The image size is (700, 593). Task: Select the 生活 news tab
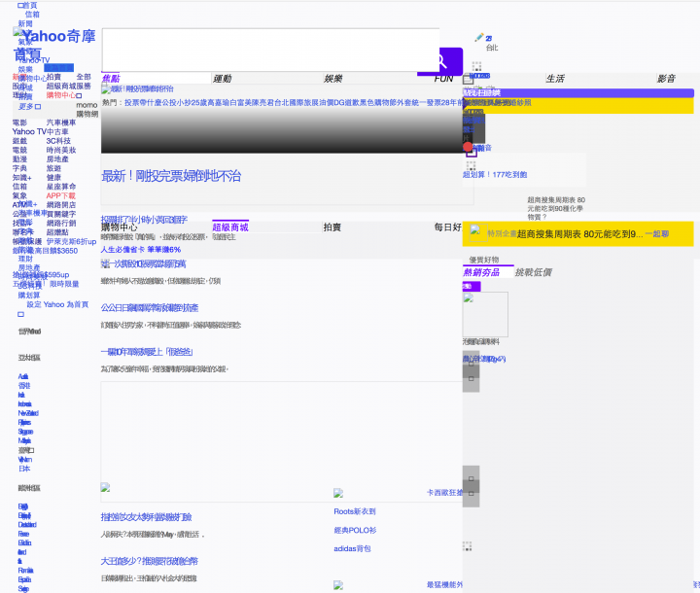[x=555, y=79]
